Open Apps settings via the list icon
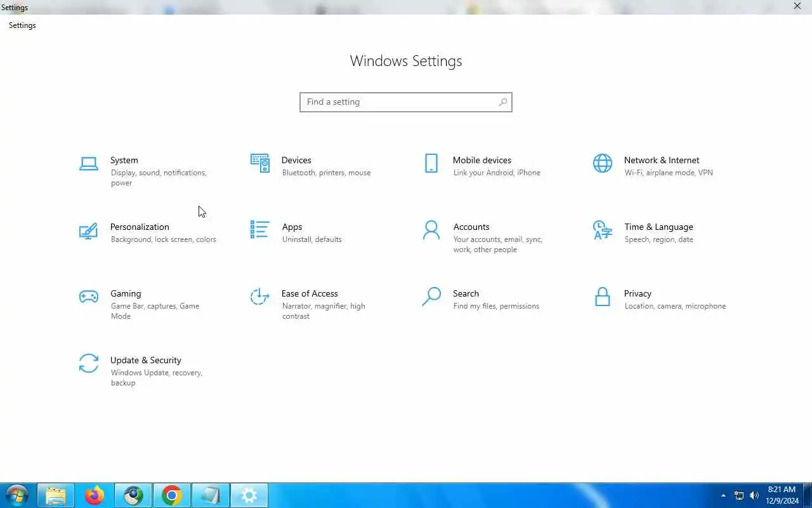Viewport: 812px width, 508px height. click(260, 230)
